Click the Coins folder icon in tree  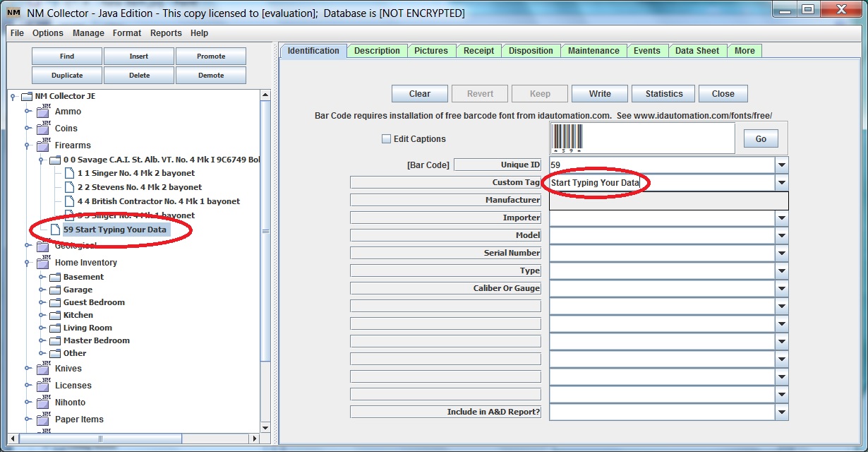pos(43,128)
